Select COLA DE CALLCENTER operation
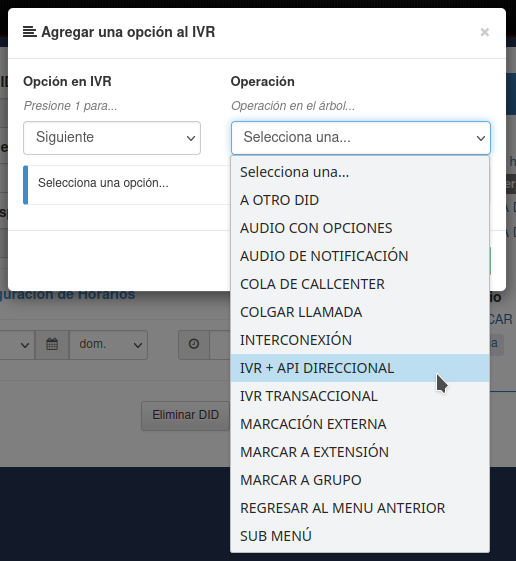The image size is (516, 561). 360,284
